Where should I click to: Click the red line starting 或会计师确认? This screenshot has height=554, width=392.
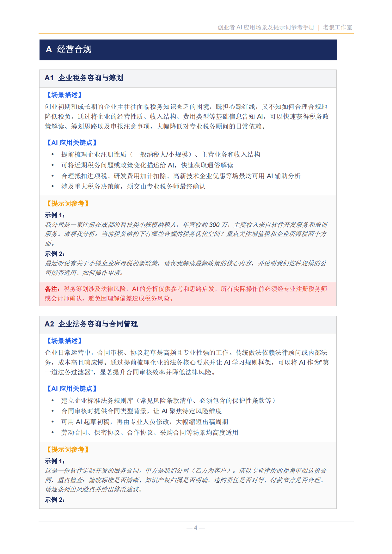coord(109,298)
